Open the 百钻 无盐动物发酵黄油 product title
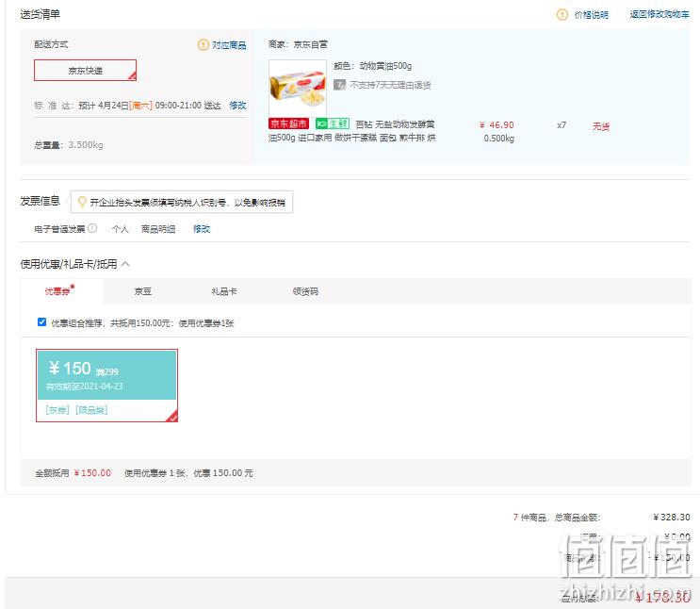 click(351, 131)
